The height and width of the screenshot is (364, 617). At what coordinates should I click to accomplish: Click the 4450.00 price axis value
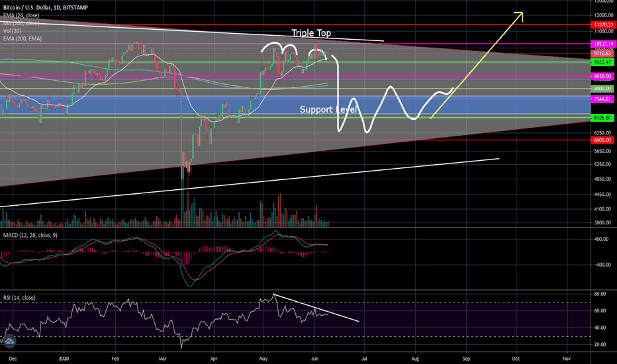click(602, 195)
